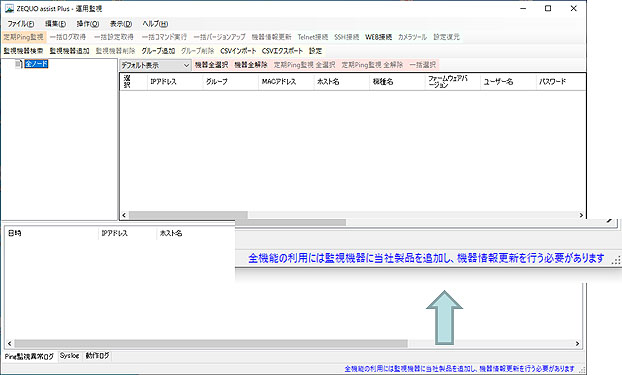Click the document icon beside 全ノード

[18, 64]
